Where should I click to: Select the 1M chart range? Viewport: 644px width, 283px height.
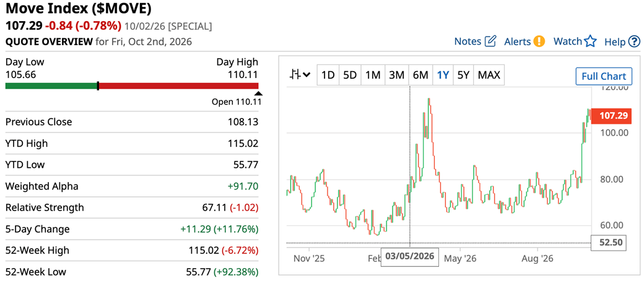(373, 75)
